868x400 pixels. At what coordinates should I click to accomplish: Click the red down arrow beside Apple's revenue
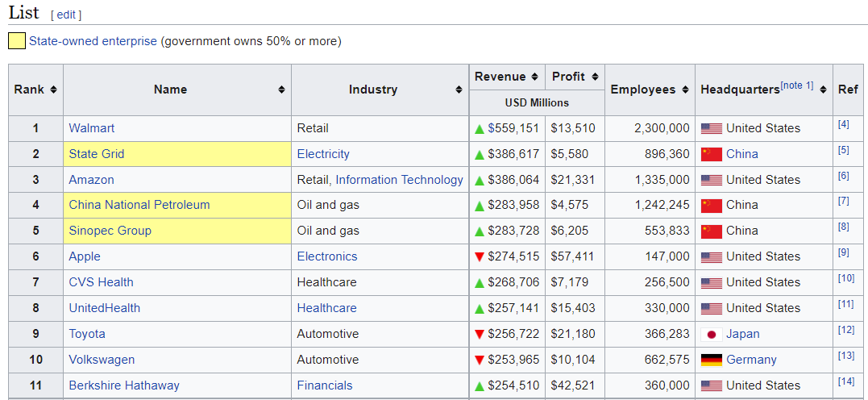click(480, 257)
